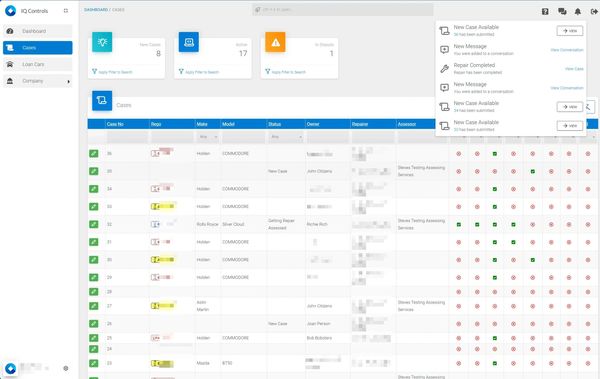This screenshot has width=600, height=379.
Task: Open the chat conversations icon
Action: (x=562, y=11)
